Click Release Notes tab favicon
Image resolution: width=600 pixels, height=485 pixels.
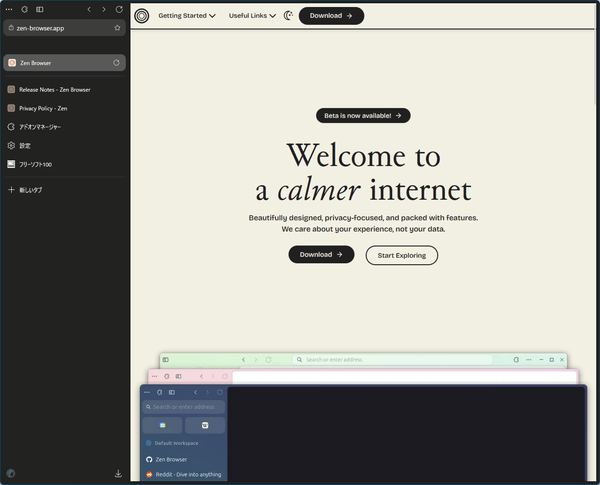(11, 90)
